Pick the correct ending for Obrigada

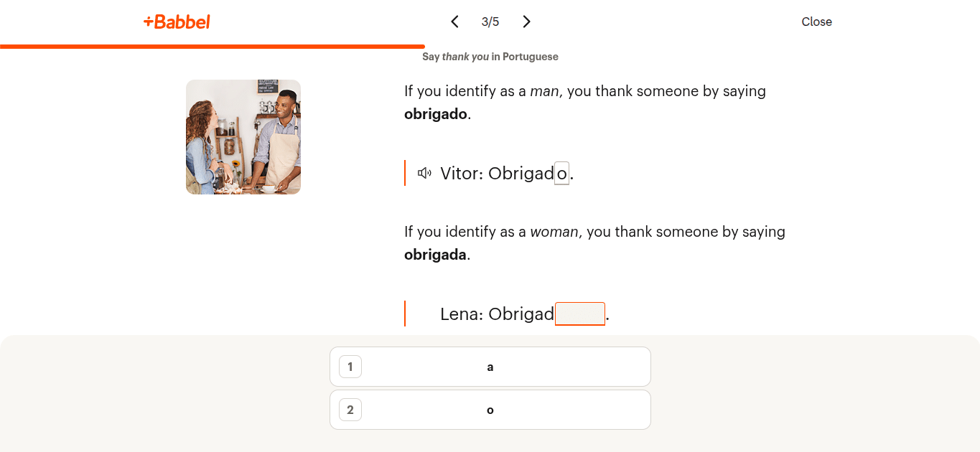point(490,366)
